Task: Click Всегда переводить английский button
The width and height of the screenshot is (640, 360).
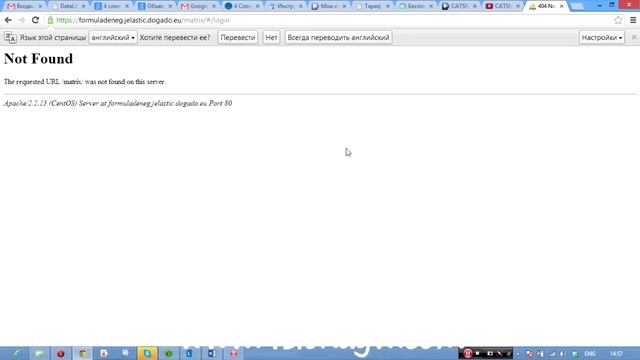Action: tap(338, 38)
